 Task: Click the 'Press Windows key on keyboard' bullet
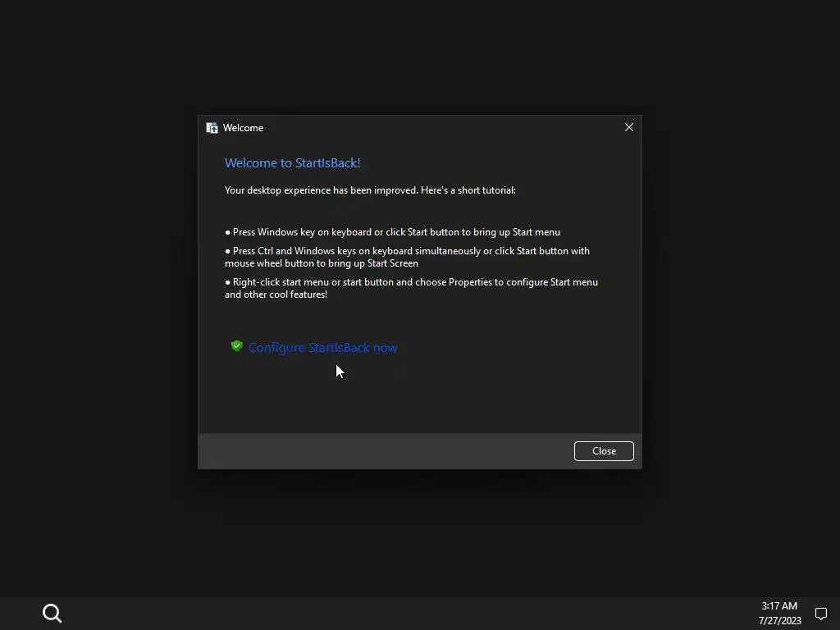pyautogui.click(x=393, y=232)
